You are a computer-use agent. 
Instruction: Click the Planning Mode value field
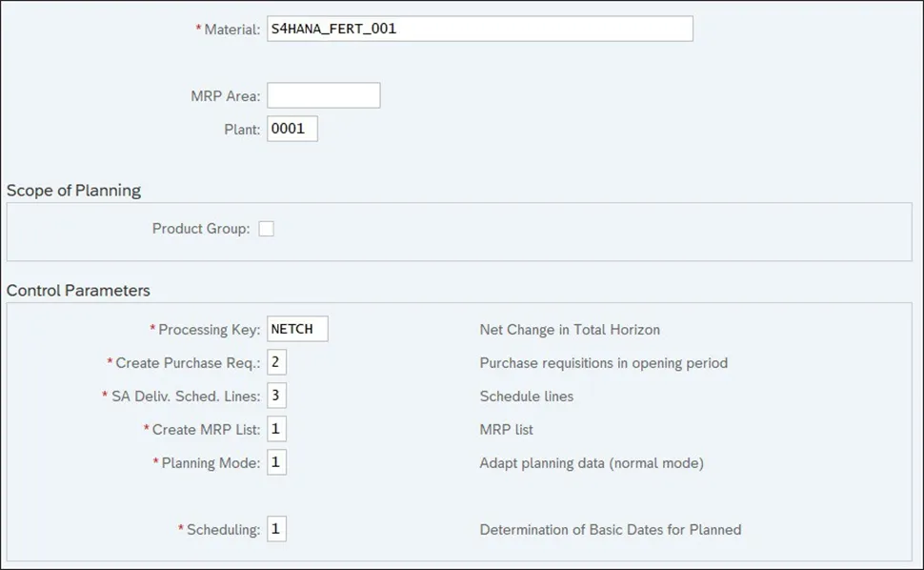click(x=276, y=462)
